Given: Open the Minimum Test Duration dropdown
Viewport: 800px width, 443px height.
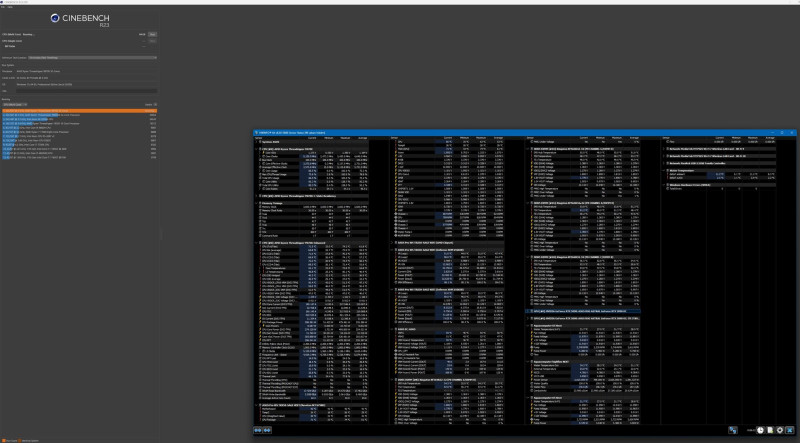Looking at the screenshot, I should 92,58.
